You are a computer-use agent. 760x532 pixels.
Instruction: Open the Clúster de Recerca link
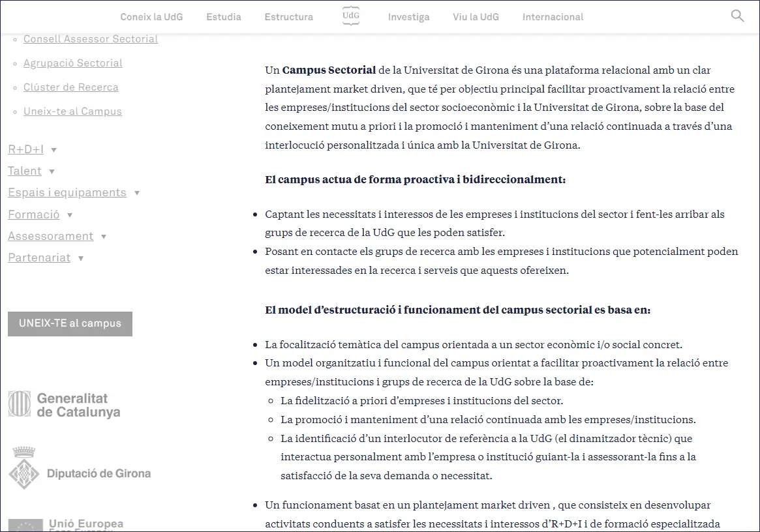pyautogui.click(x=71, y=87)
